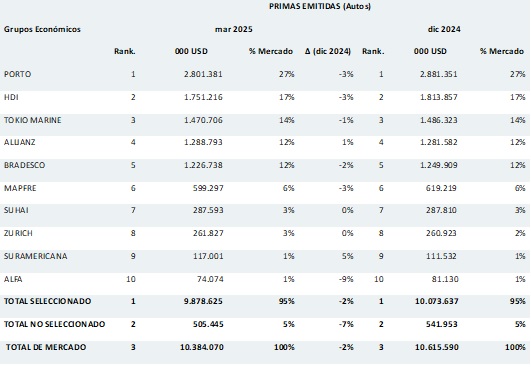531x367 pixels.
Task: Select the TOKIO MARINE row label
Action: click(x=33, y=120)
